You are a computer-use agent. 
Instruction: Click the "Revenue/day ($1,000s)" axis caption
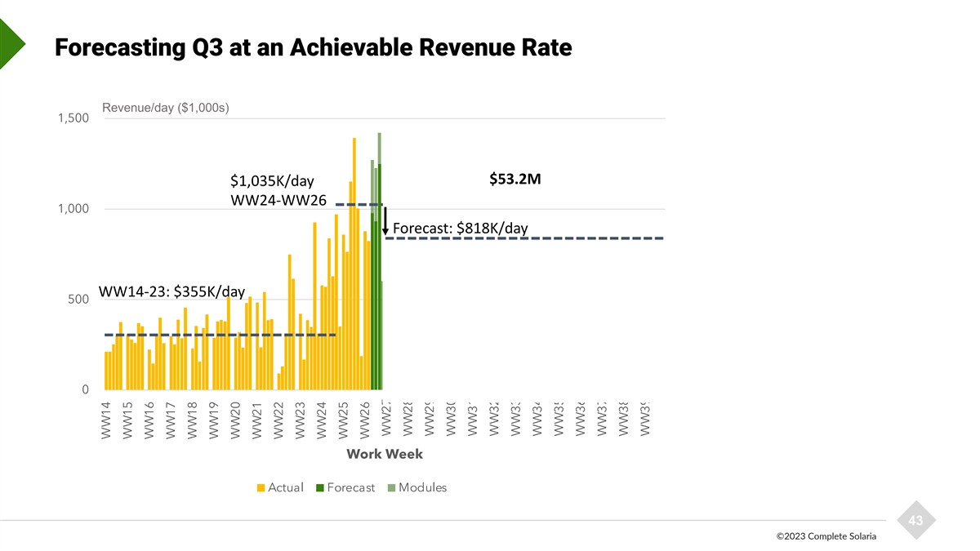(166, 108)
